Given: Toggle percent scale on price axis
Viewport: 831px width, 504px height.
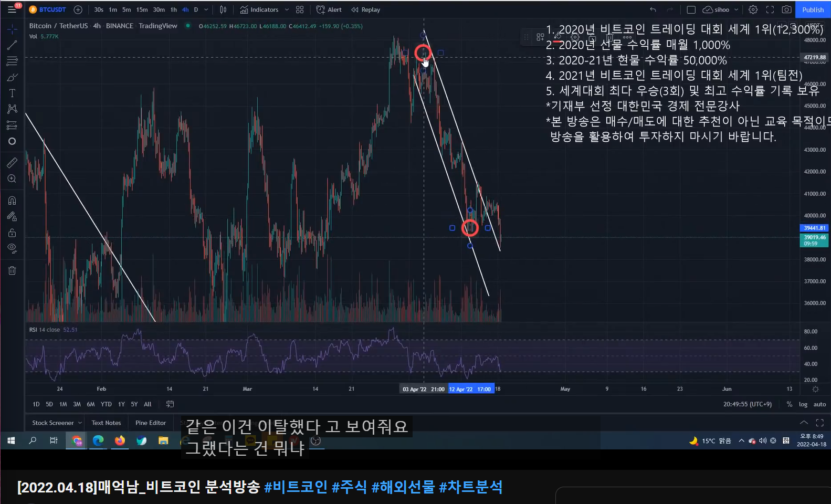Looking at the screenshot, I should pos(790,404).
